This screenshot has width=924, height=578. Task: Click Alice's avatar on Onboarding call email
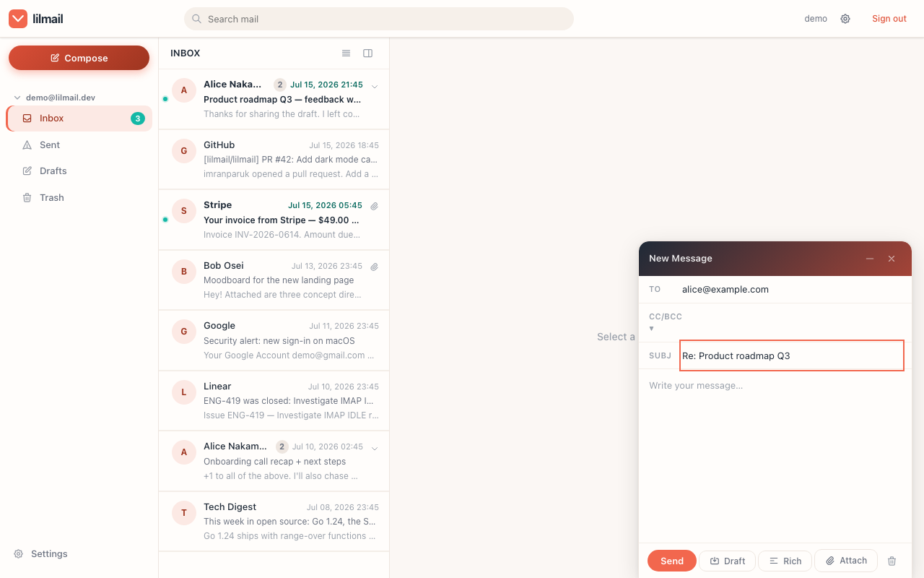tap(184, 452)
